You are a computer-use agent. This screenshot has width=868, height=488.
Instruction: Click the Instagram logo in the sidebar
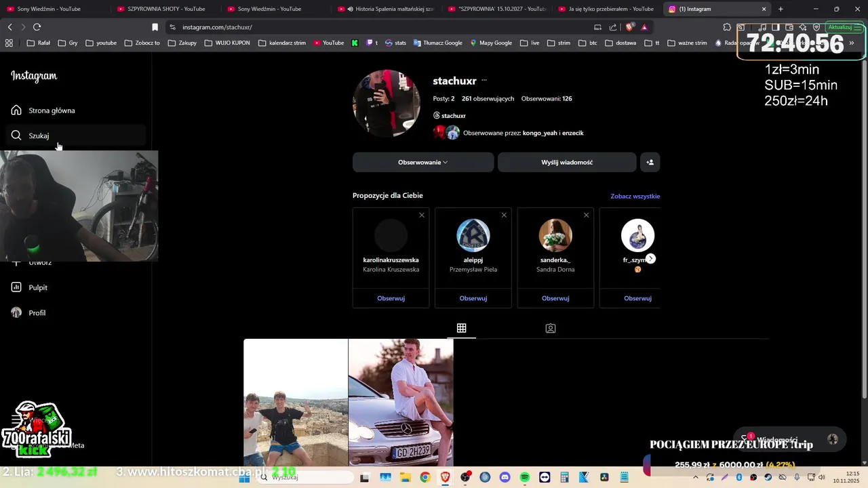(x=34, y=76)
